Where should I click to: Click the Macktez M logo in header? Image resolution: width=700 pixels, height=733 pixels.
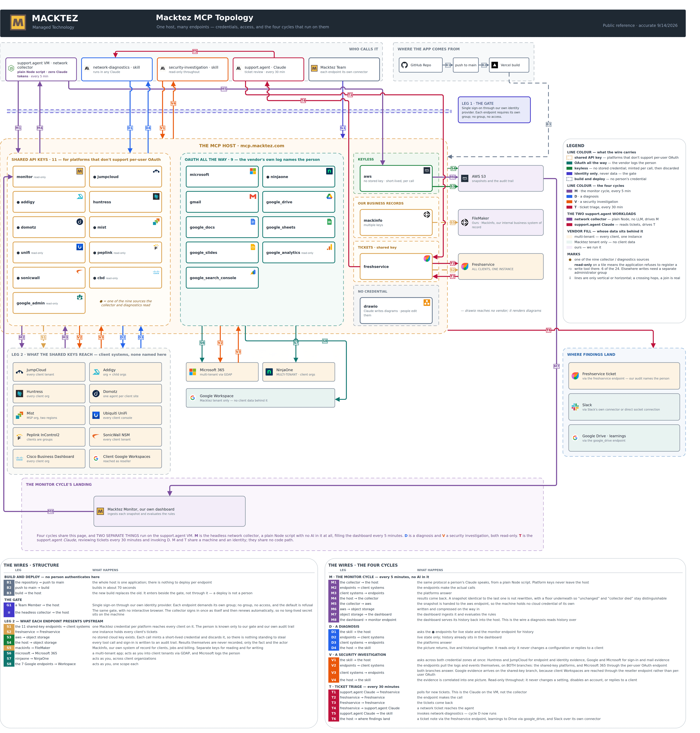tap(18, 23)
